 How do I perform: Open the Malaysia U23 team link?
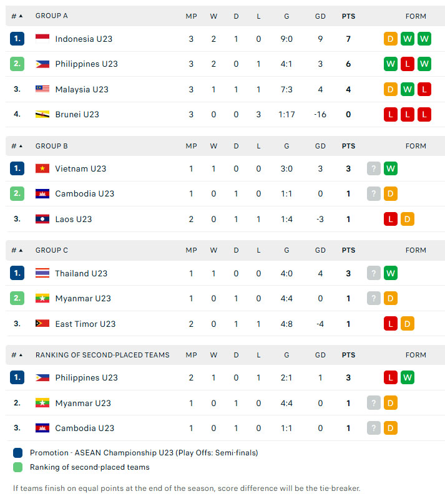pos(82,89)
